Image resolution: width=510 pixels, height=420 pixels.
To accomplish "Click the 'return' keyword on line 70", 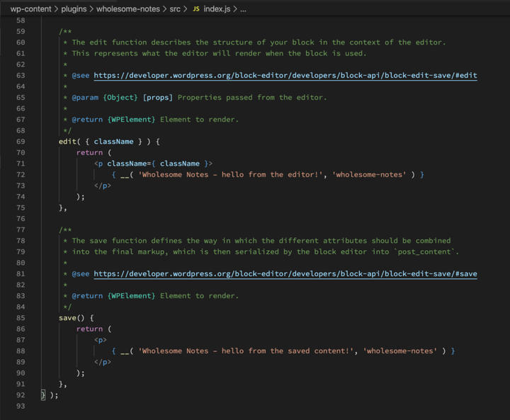I will (x=89, y=152).
